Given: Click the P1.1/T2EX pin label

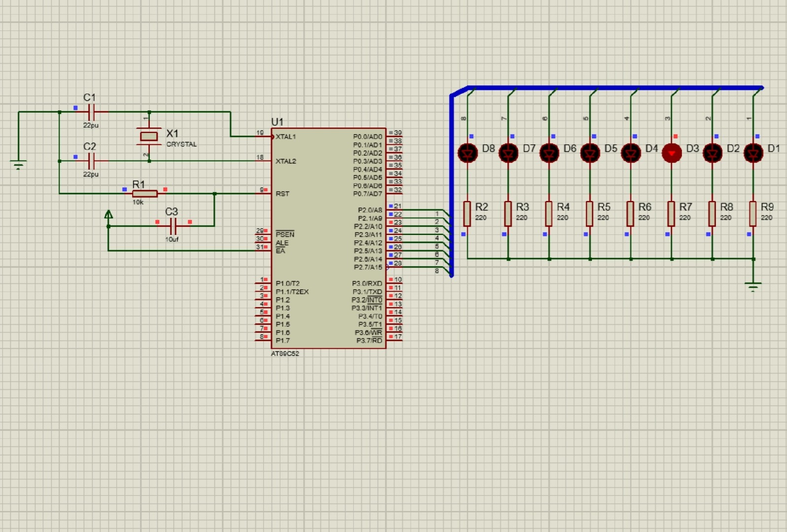Looking at the screenshot, I should click(292, 292).
